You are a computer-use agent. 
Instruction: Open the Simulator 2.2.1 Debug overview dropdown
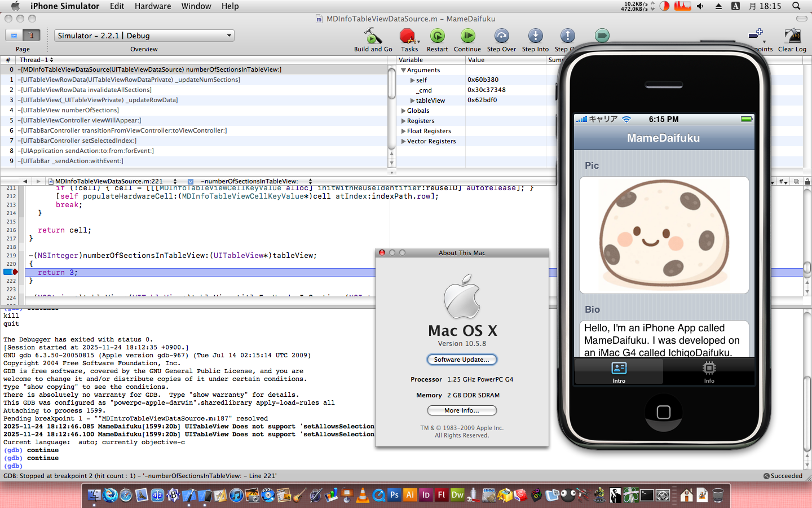144,36
